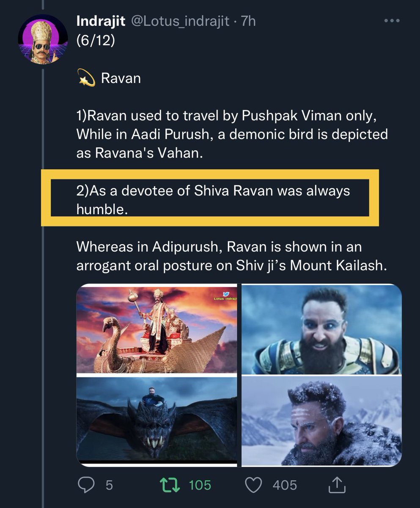This screenshot has height=508, width=420.
Task: Open Indrajit's profile avatar picture
Action: [x=43, y=39]
